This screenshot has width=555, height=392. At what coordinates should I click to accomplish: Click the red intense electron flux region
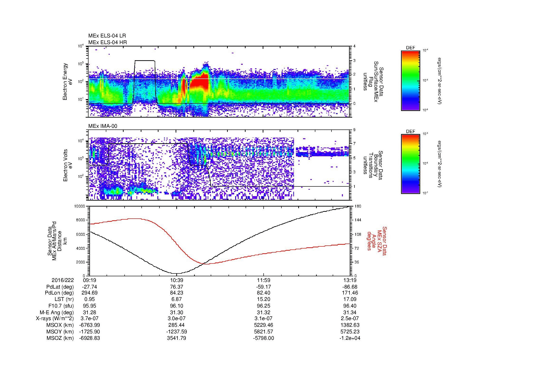point(199,82)
